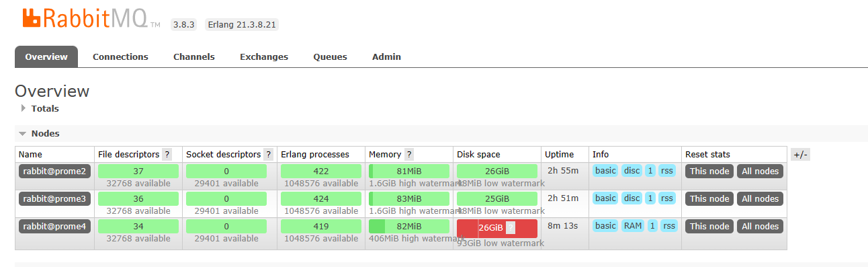Image resolution: width=868 pixels, height=267 pixels.
Task: Open help for Socket descriptors column
Action: (x=269, y=155)
